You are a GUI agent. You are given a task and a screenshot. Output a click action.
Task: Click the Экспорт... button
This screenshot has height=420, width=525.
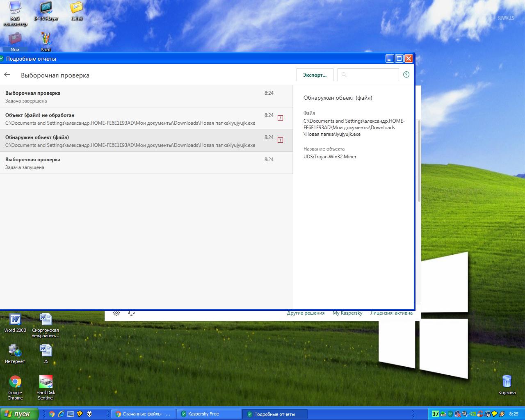[315, 75]
